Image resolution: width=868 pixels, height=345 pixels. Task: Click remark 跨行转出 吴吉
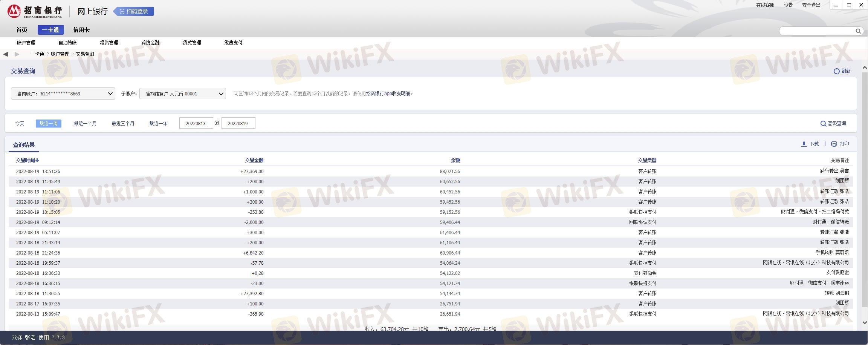[834, 171]
